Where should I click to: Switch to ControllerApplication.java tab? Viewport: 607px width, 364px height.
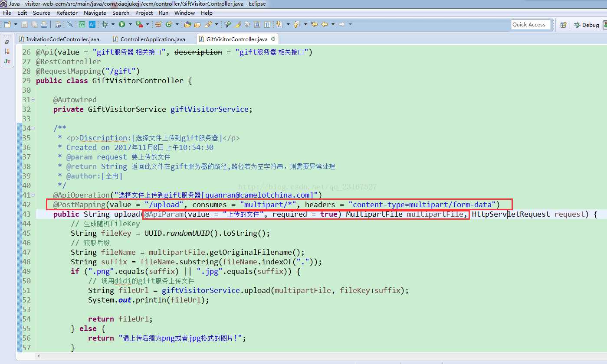point(149,39)
